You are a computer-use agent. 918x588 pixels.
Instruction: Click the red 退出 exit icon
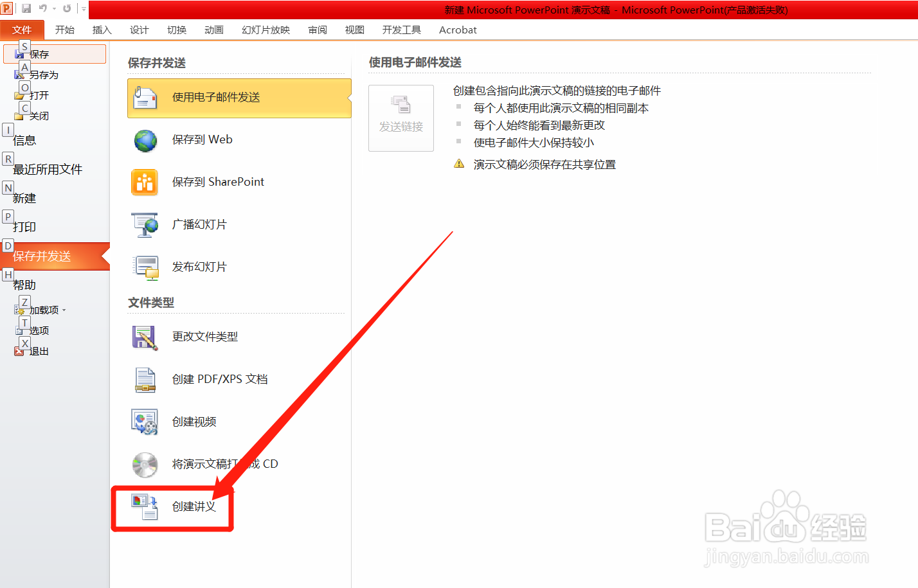[19, 352]
